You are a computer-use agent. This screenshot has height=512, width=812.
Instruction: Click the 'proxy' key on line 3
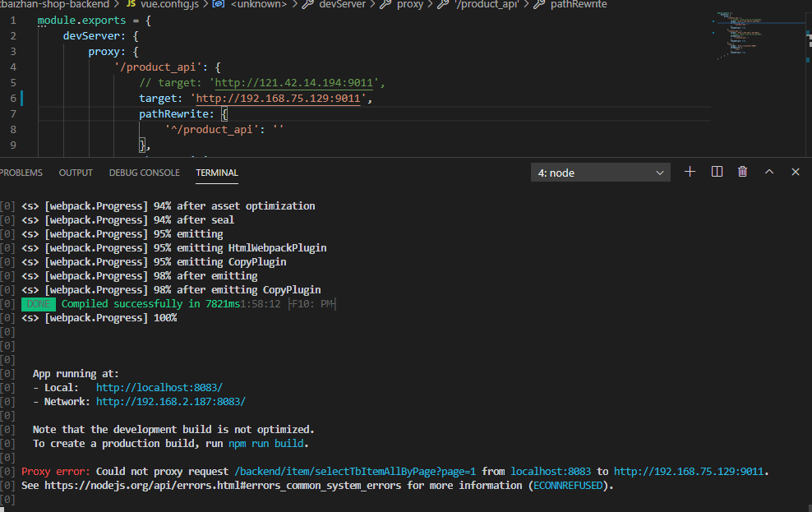(x=104, y=52)
